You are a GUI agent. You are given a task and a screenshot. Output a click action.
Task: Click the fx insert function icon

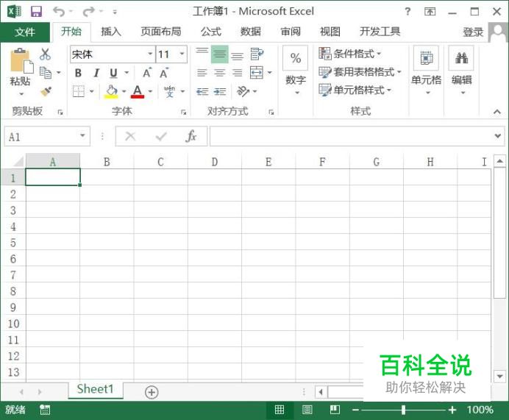(x=191, y=136)
